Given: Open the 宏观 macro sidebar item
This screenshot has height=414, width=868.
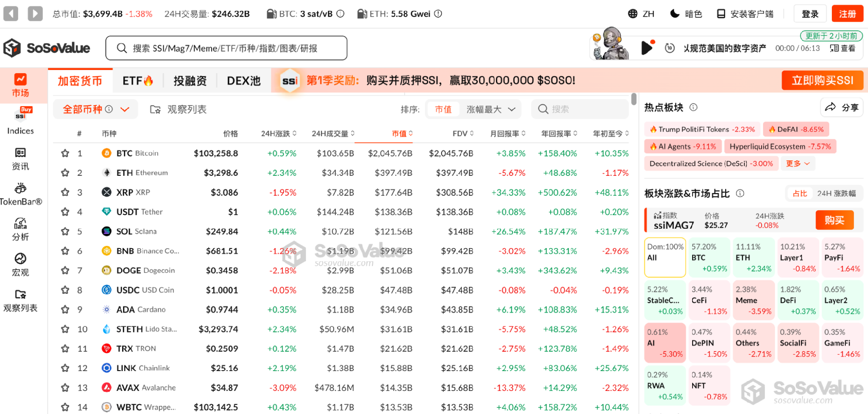Looking at the screenshot, I should tap(20, 265).
